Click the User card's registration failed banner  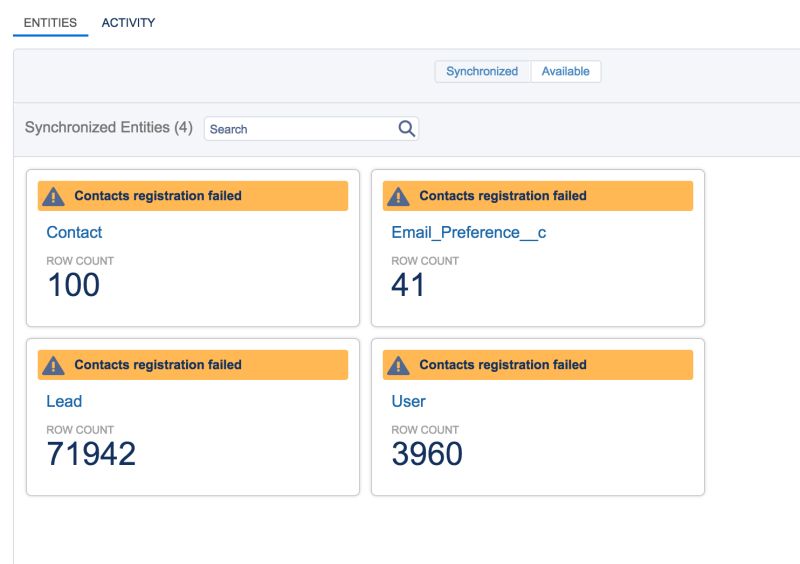(538, 365)
